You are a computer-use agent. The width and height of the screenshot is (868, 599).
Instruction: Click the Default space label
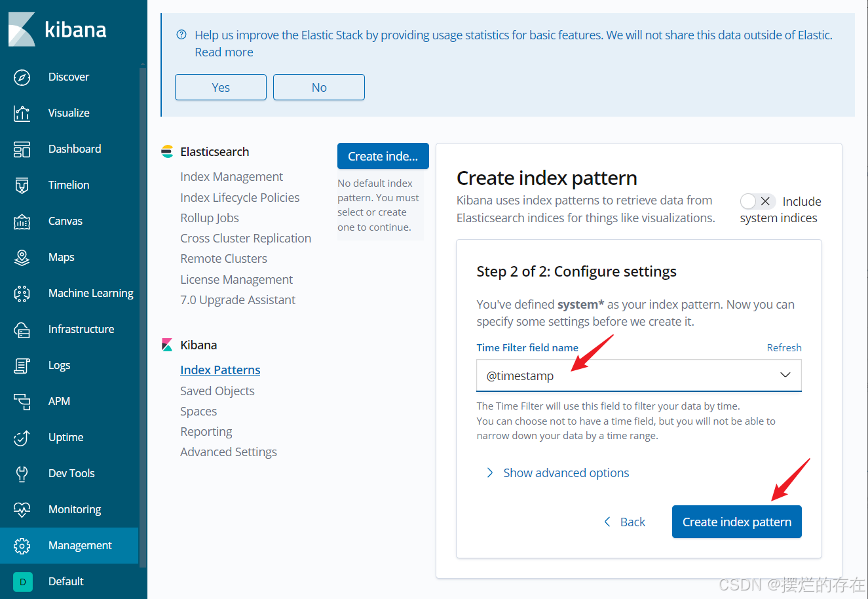(66, 581)
